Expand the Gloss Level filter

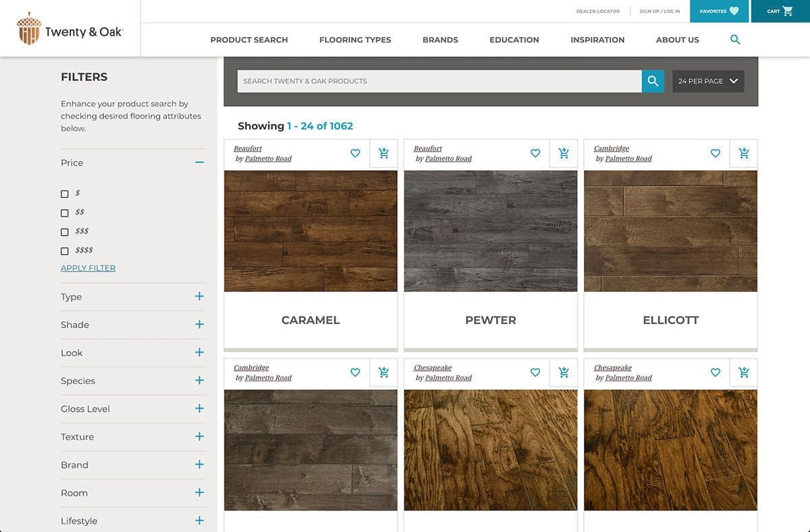[x=199, y=408]
